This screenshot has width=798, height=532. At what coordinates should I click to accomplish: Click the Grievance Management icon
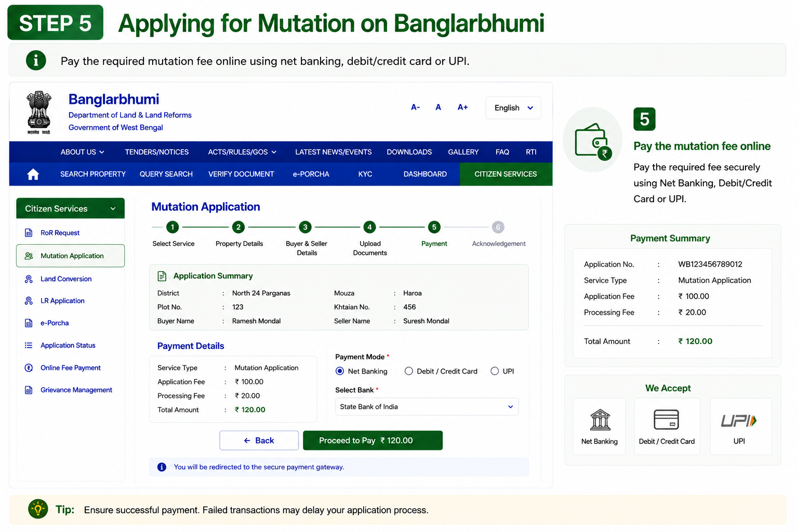29,390
